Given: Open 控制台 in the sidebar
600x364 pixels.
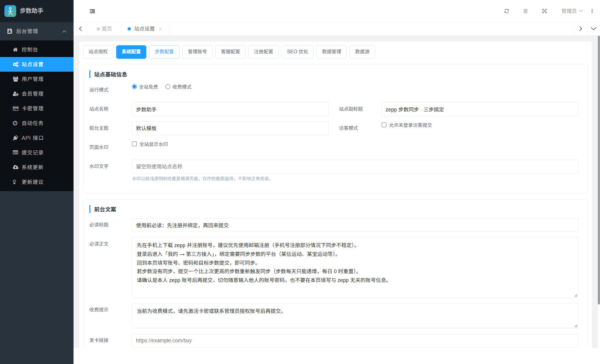Looking at the screenshot, I should (x=37, y=50).
